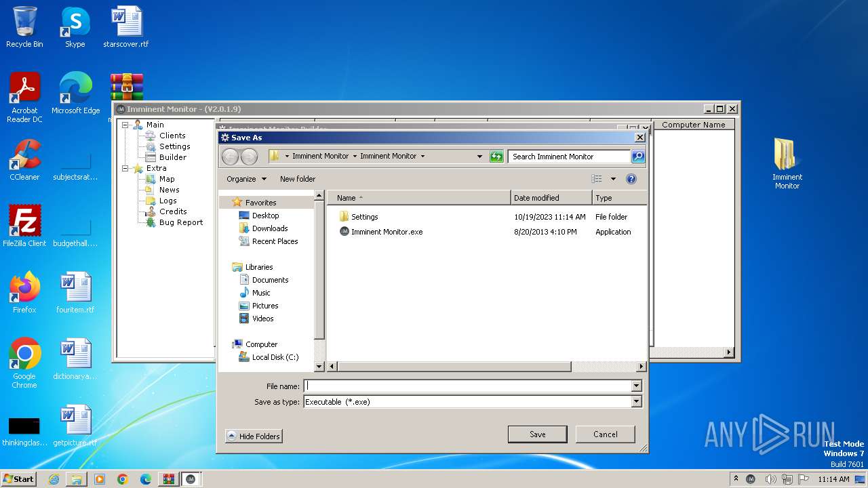The height and width of the screenshot is (488, 868).
Task: Select Settings in the Main tree
Action: pyautogui.click(x=174, y=146)
